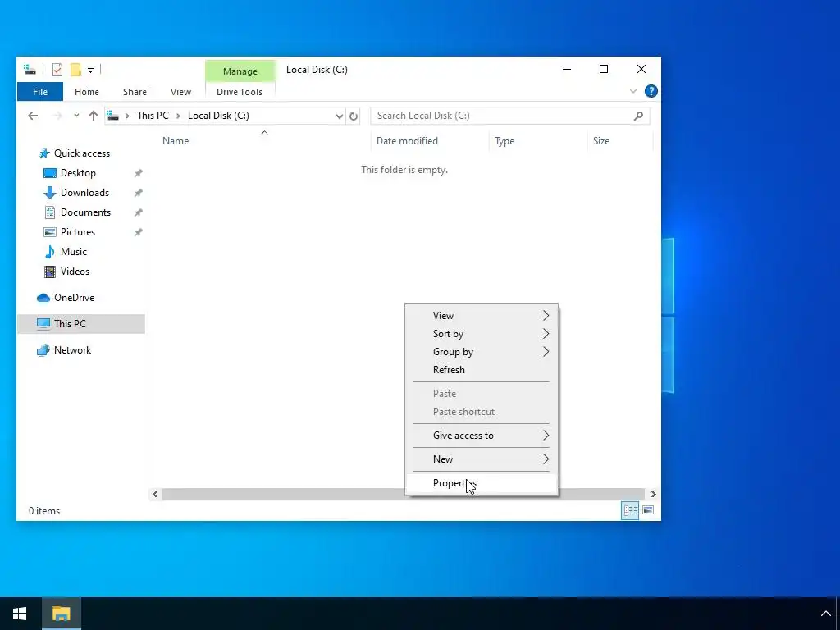Expand the Group by submenu
This screenshot has height=630, width=840.
point(481,352)
